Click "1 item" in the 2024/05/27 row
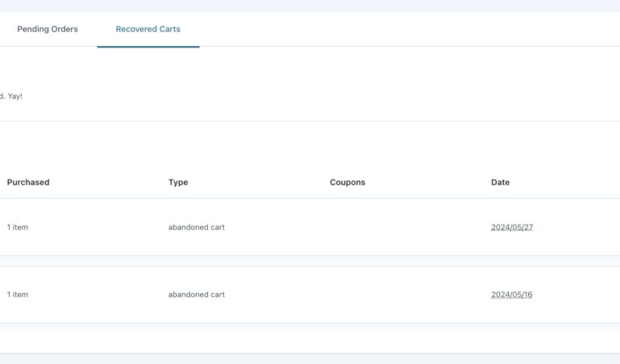620x364 pixels. (x=18, y=227)
